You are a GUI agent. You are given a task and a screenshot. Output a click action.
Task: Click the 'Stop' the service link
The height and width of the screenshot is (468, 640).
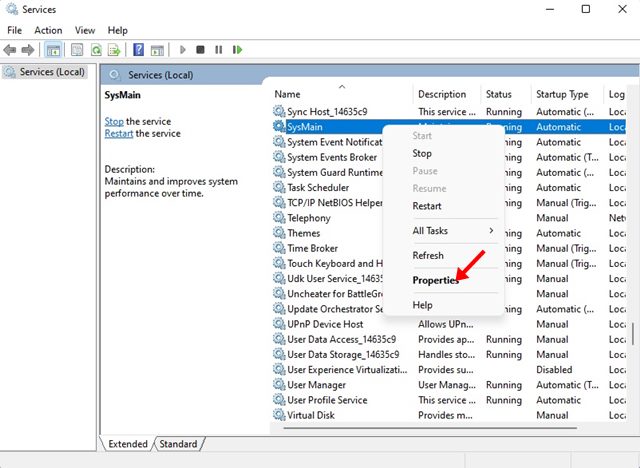114,122
